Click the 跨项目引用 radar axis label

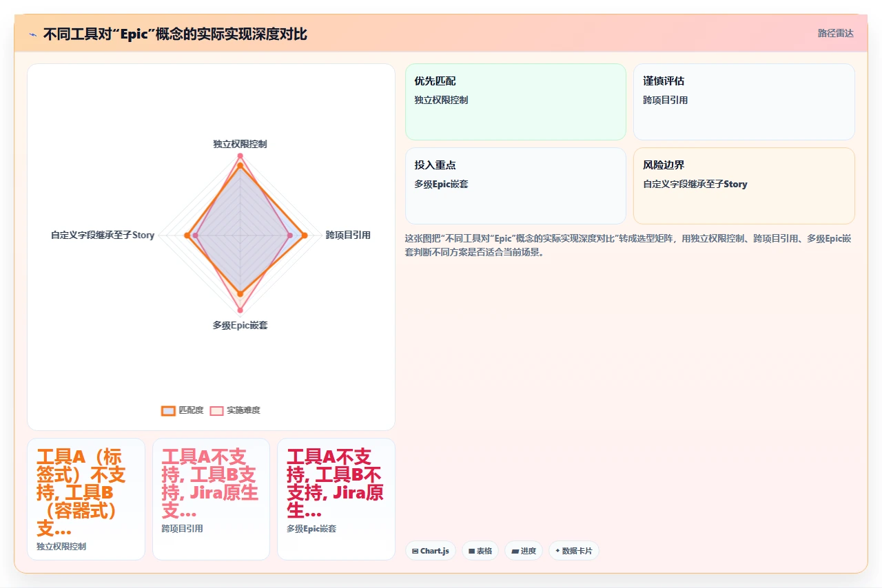pos(348,235)
